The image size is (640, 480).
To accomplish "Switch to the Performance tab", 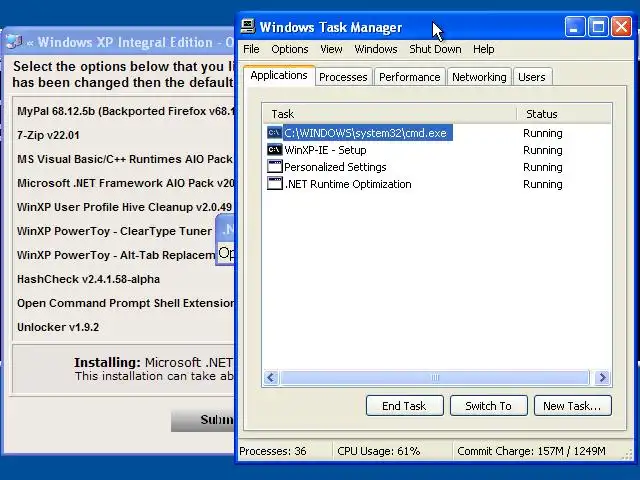I will pos(409,77).
